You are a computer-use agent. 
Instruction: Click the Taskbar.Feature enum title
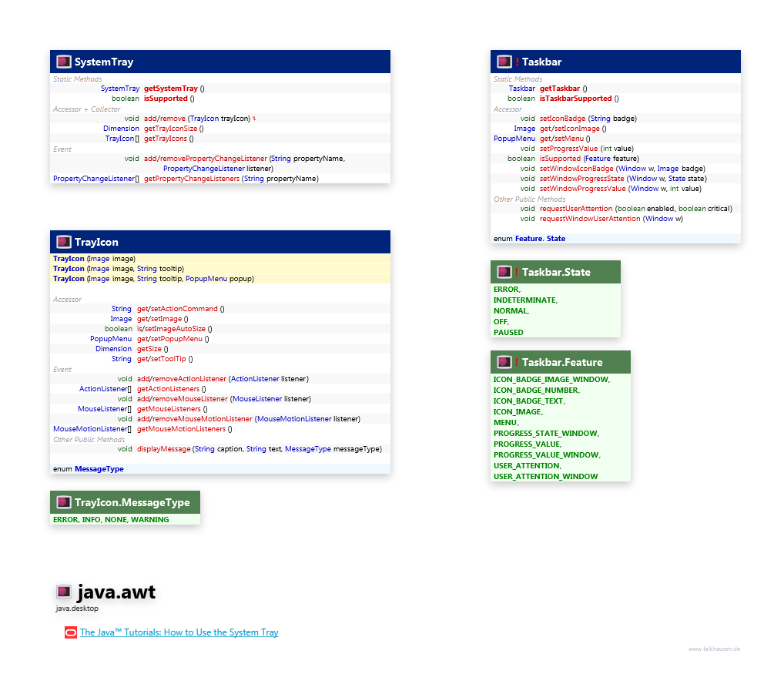(562, 362)
